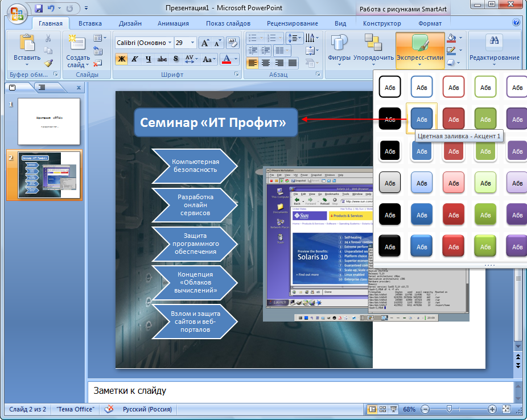
Task: Open the font size 29 dropdown
Action: pos(192,43)
